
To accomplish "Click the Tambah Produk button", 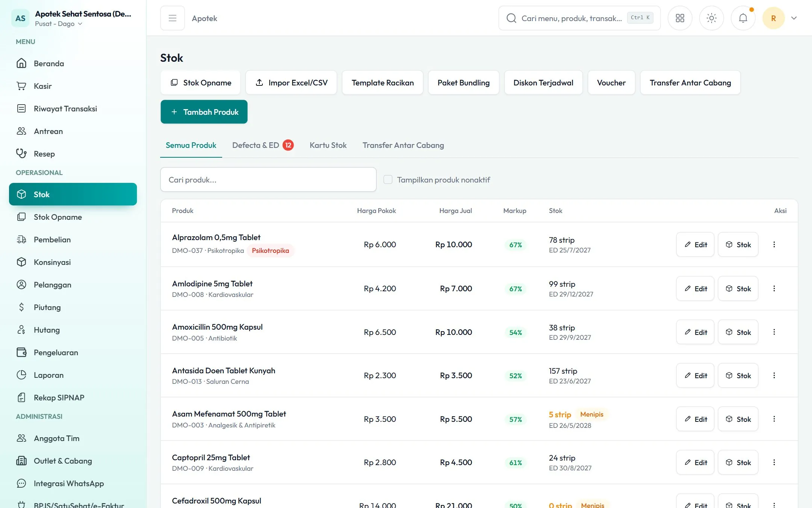I will pyautogui.click(x=204, y=112).
